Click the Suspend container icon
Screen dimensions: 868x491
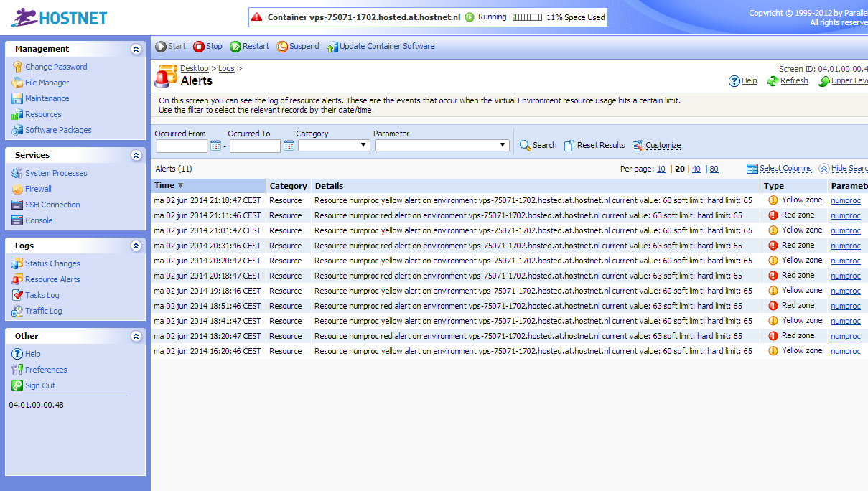[x=283, y=47]
